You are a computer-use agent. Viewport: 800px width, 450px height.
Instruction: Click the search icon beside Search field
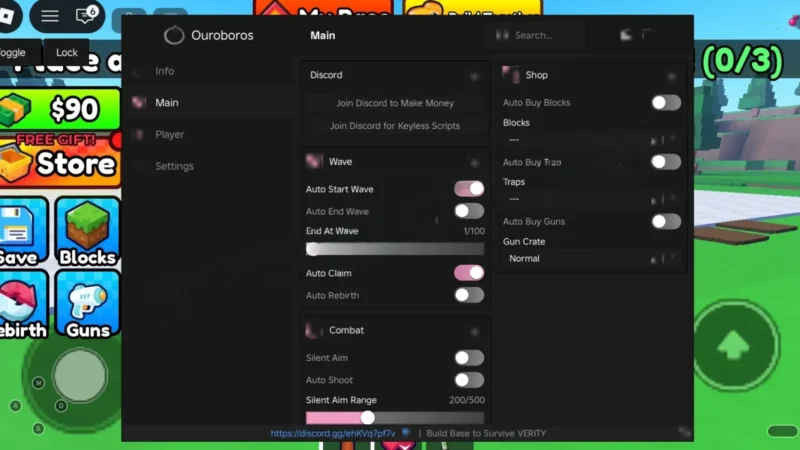pos(502,35)
